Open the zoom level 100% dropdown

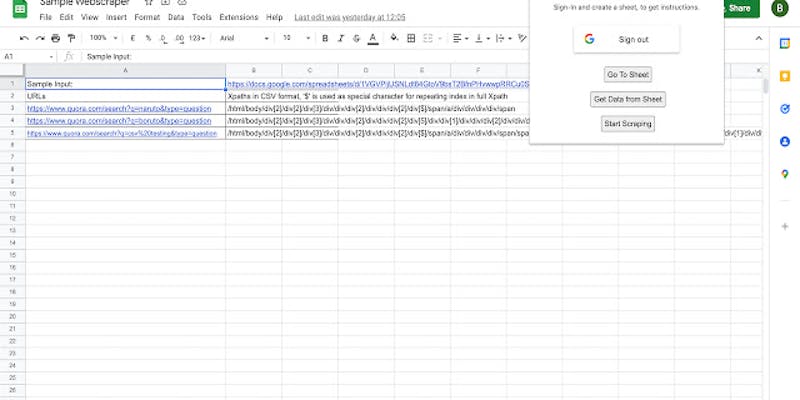point(104,38)
